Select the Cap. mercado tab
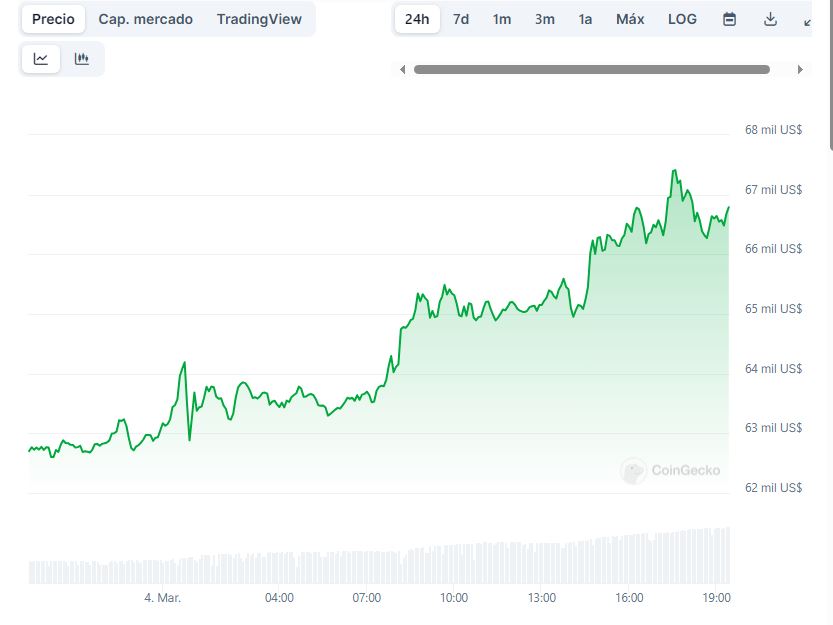The image size is (833, 625). tap(146, 19)
